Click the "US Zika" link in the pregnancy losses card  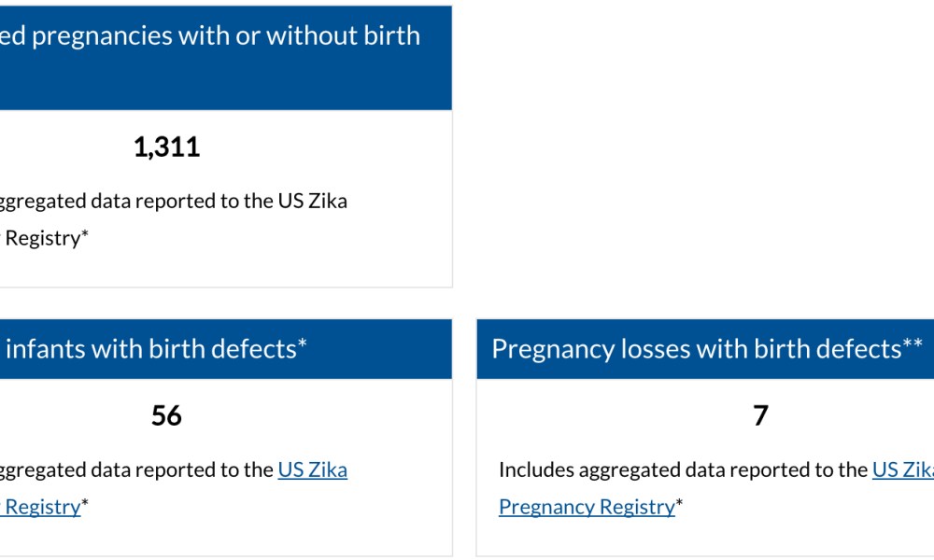[901, 469]
